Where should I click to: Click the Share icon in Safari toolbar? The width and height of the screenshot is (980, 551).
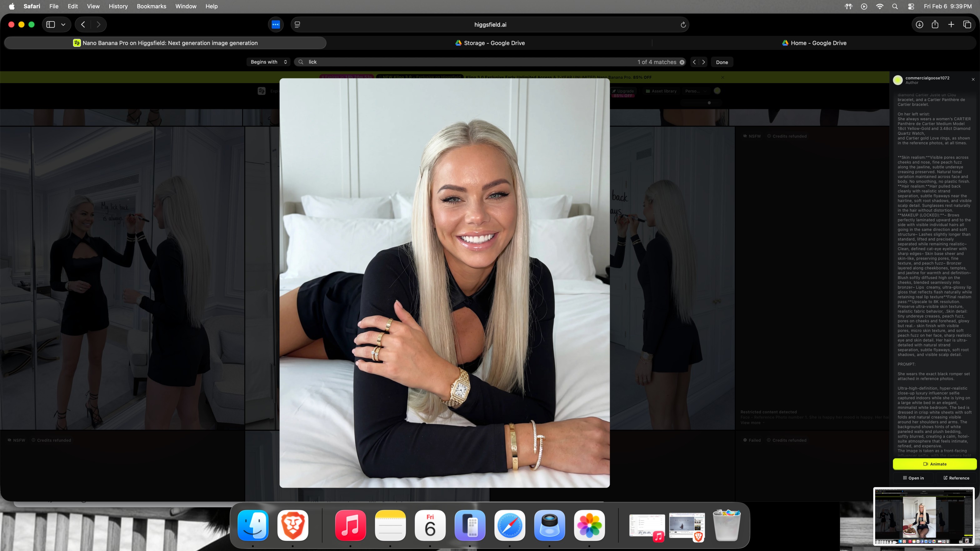tap(935, 24)
